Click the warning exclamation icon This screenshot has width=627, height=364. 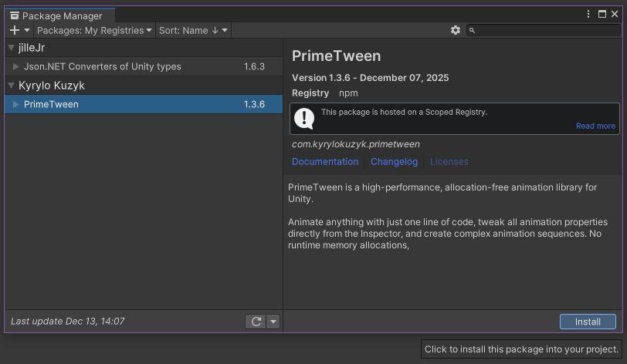point(306,118)
